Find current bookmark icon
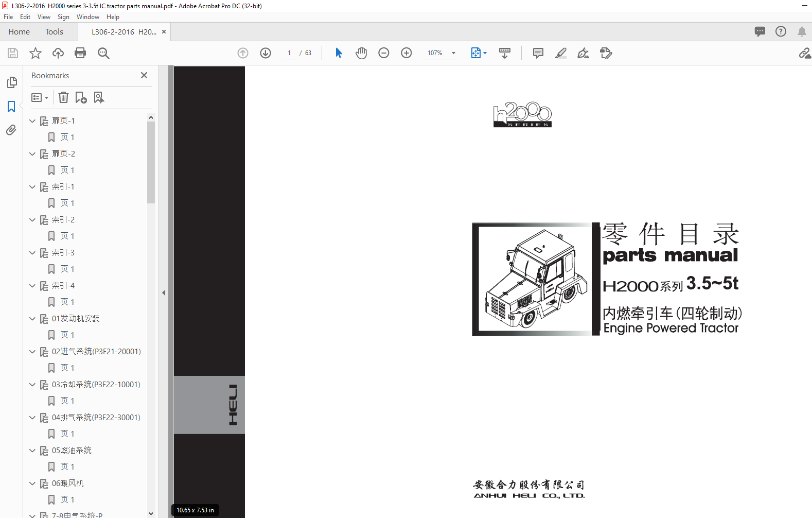Image resolution: width=812 pixels, height=518 pixels. point(99,97)
